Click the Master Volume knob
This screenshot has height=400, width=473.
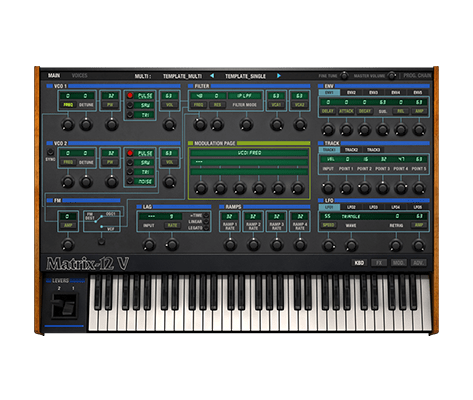[392, 76]
